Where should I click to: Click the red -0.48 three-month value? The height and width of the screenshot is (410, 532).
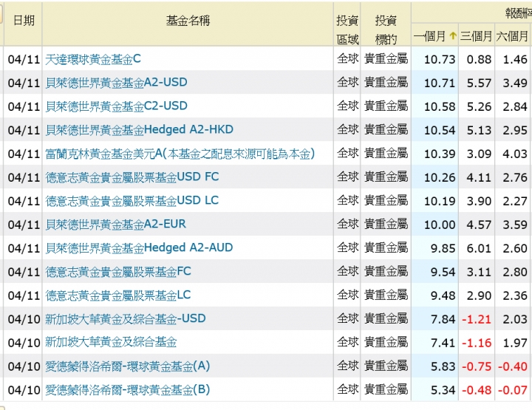477,390
